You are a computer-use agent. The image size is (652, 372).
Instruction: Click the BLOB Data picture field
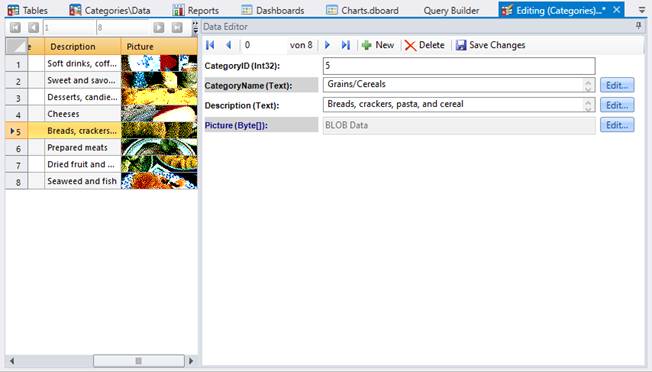(x=459, y=125)
